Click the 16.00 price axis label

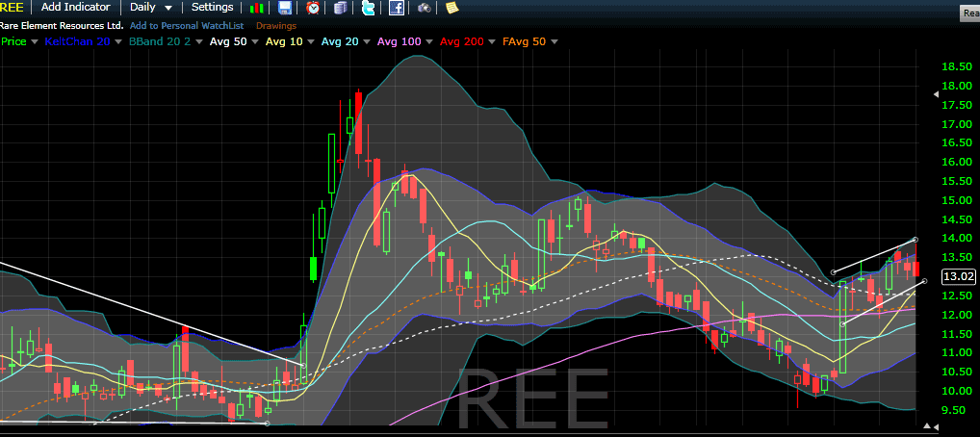tap(957, 162)
